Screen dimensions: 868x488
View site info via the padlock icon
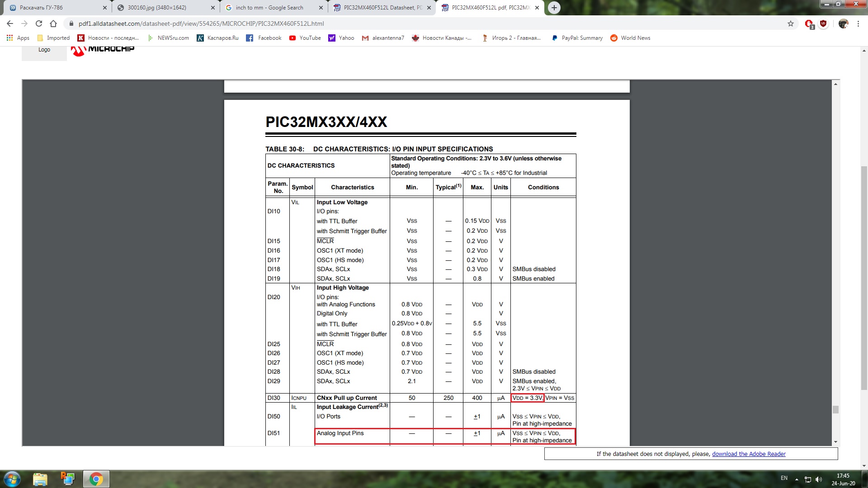[71, 23]
